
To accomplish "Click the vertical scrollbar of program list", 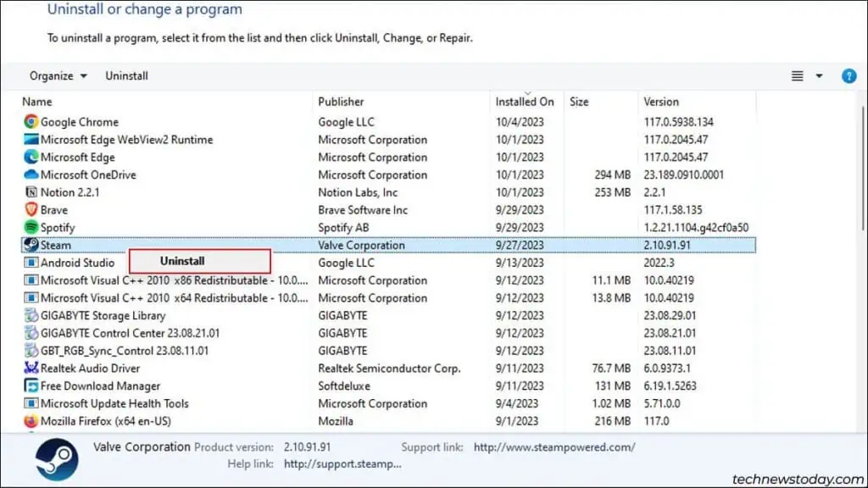I will 862,169.
